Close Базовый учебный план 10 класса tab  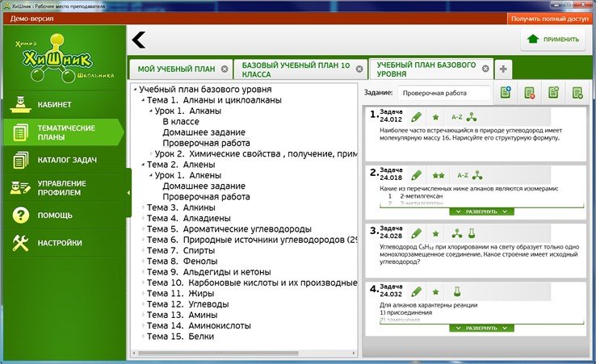tap(359, 69)
